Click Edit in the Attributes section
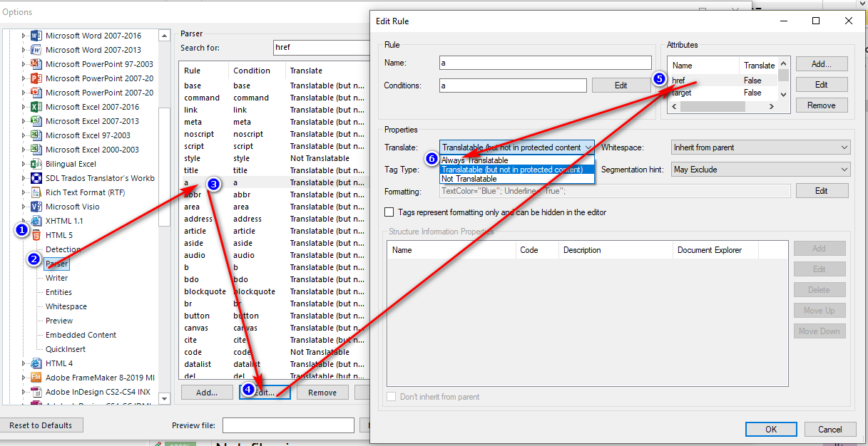 point(822,85)
